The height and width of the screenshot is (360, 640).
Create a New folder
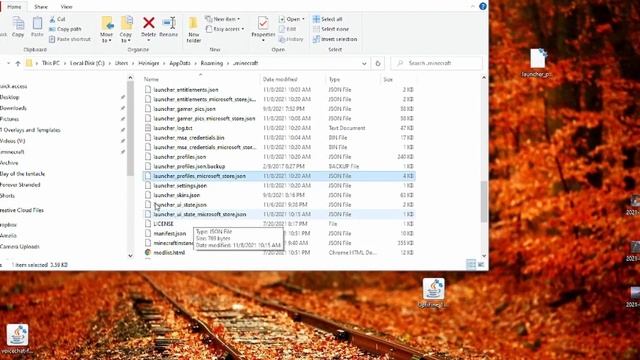193,29
